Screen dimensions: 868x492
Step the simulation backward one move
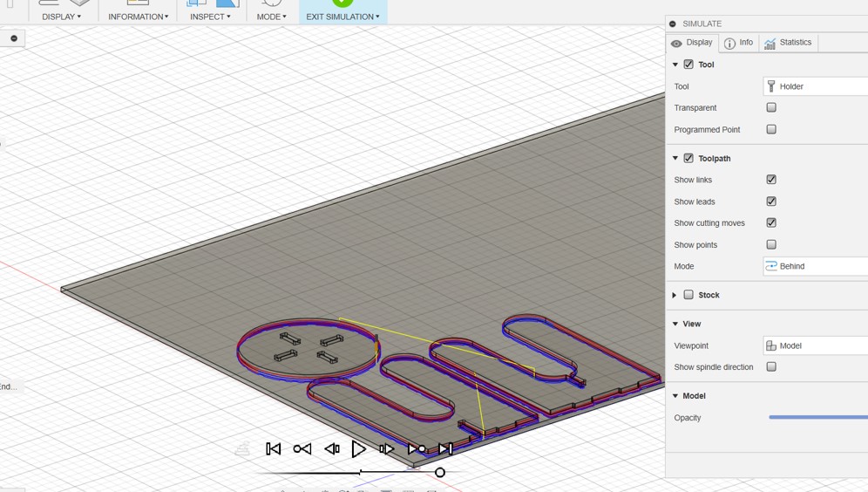pos(332,448)
